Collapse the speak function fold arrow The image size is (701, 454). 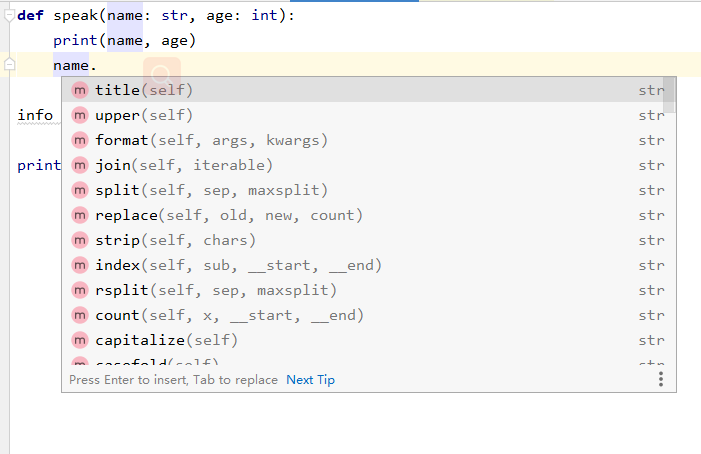(x=9, y=16)
